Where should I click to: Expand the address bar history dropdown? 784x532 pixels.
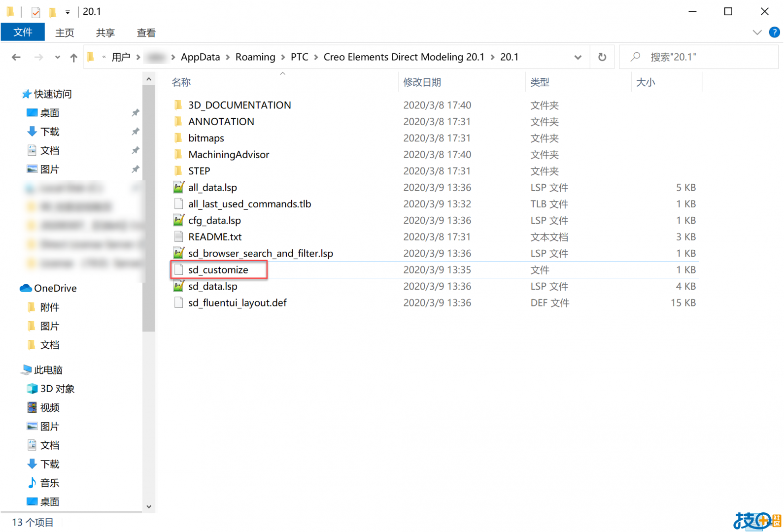578,57
